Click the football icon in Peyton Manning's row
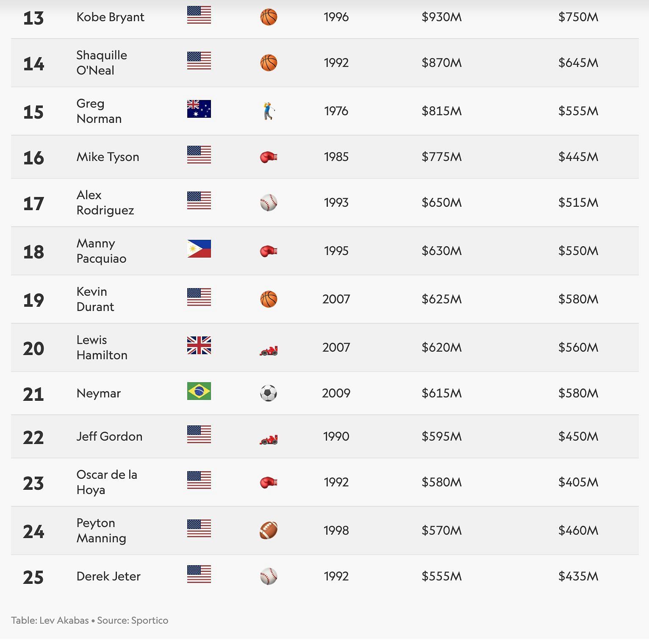This screenshot has width=649, height=644. tap(269, 530)
